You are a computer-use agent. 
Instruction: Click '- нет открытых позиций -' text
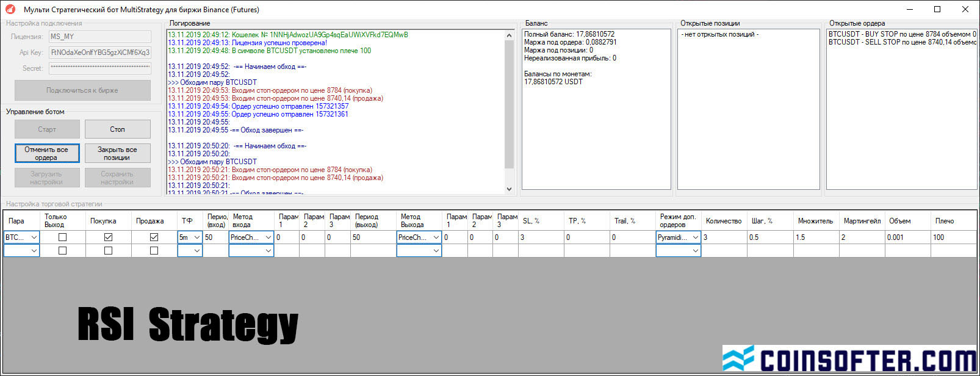(720, 34)
